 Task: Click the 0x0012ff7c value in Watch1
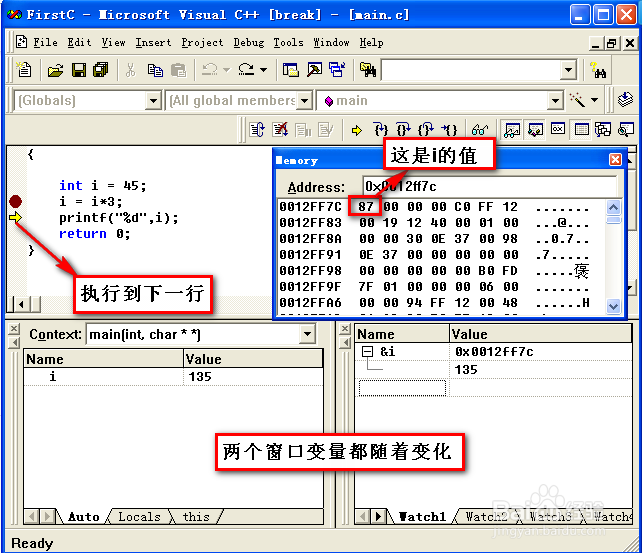tap(494, 352)
